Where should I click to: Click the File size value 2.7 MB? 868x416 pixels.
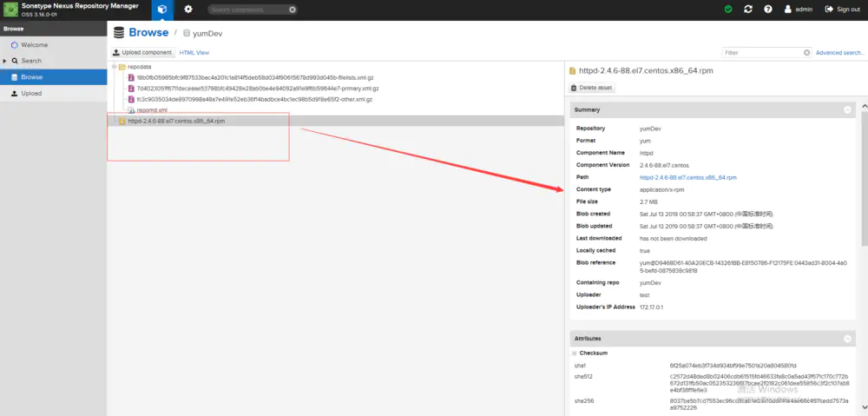648,201
